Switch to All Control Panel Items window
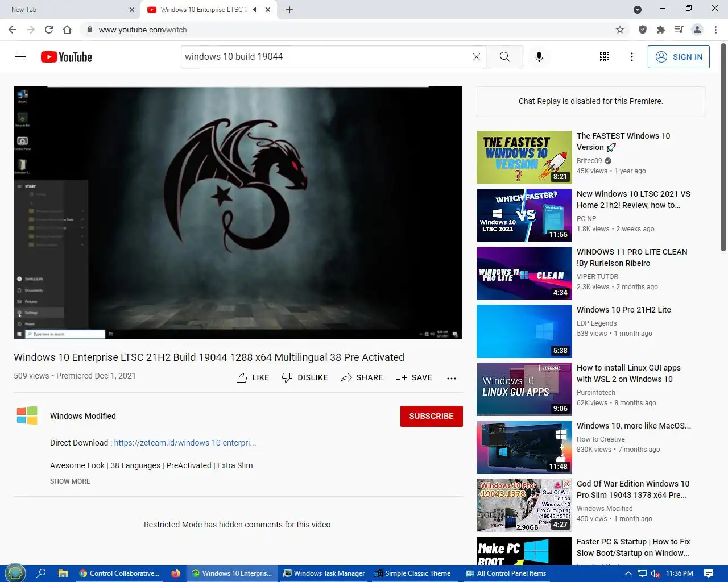 click(x=506, y=573)
